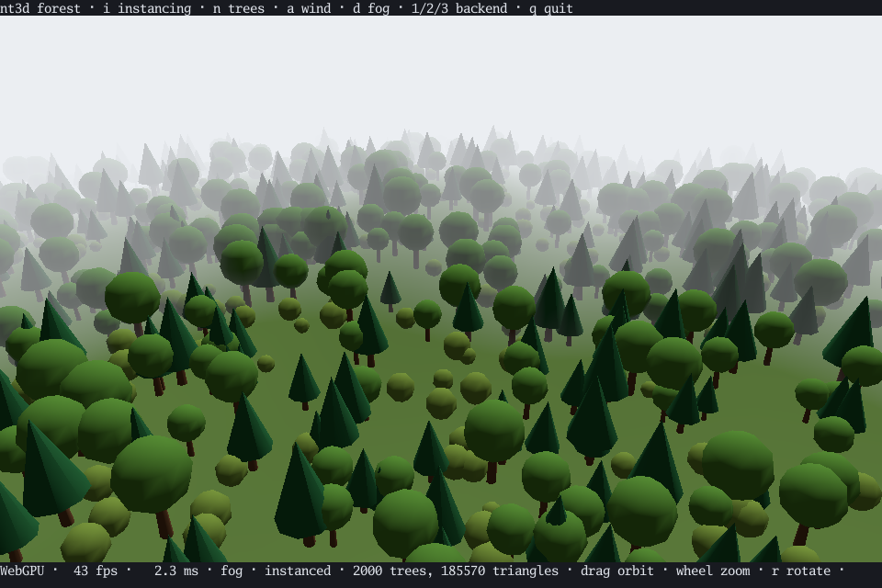
Task: Click the 'q quit' shortcut hint
Action: coord(550,8)
